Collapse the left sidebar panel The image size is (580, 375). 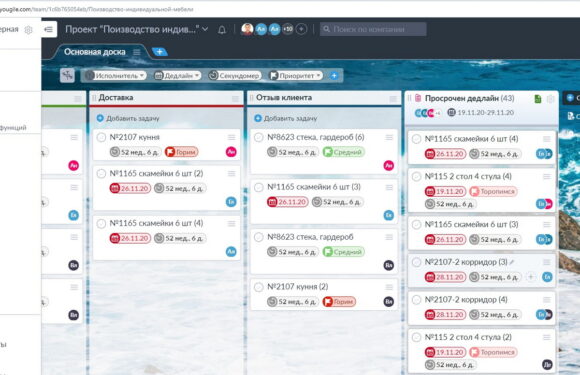click(49, 30)
